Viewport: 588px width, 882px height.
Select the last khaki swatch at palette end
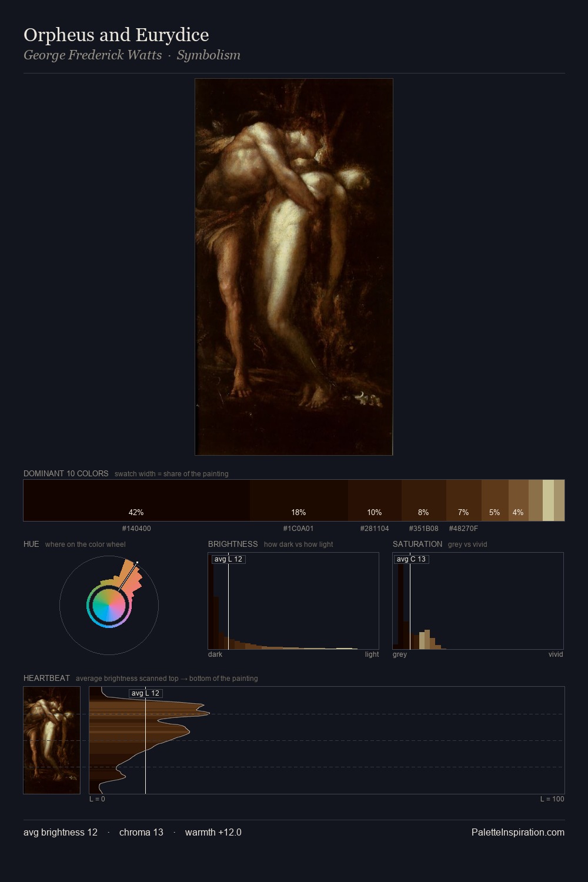tap(559, 500)
